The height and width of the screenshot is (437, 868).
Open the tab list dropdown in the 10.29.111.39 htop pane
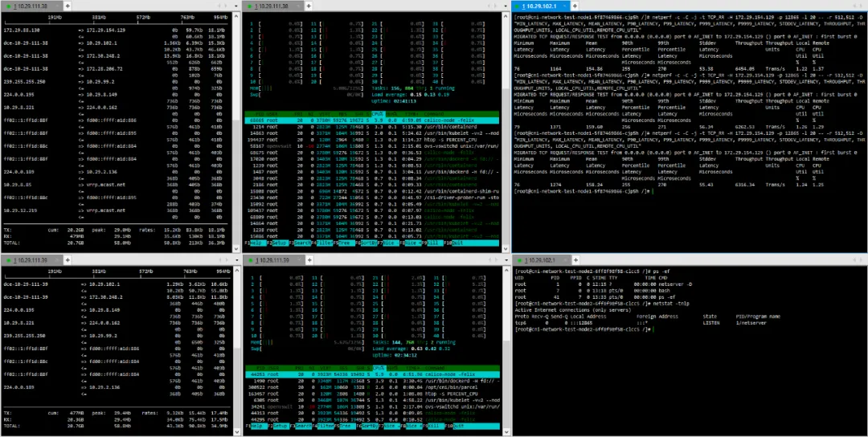click(x=506, y=260)
